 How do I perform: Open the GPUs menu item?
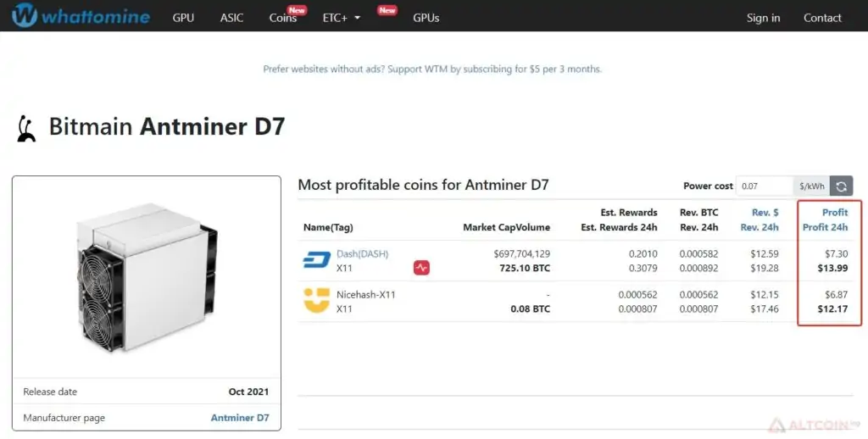(x=426, y=18)
